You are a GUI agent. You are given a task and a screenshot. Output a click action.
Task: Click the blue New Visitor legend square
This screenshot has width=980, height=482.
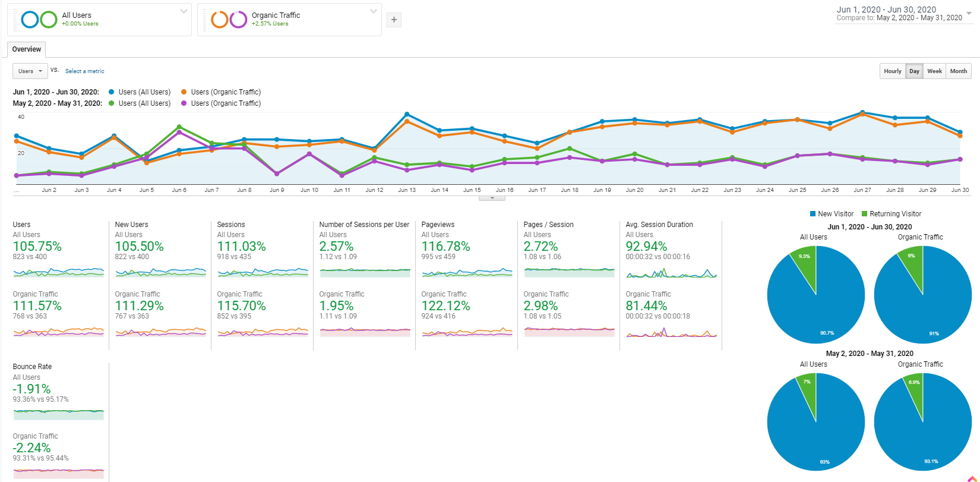pyautogui.click(x=813, y=214)
